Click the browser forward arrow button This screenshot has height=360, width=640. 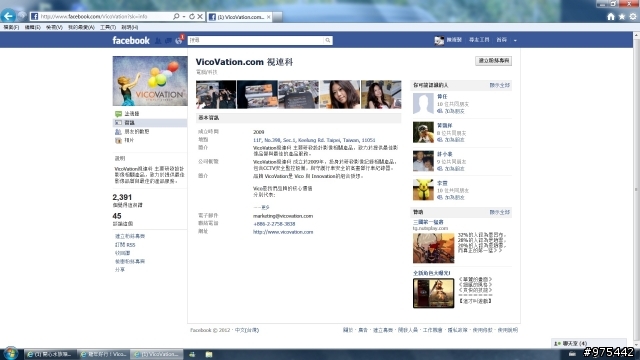point(22,16)
